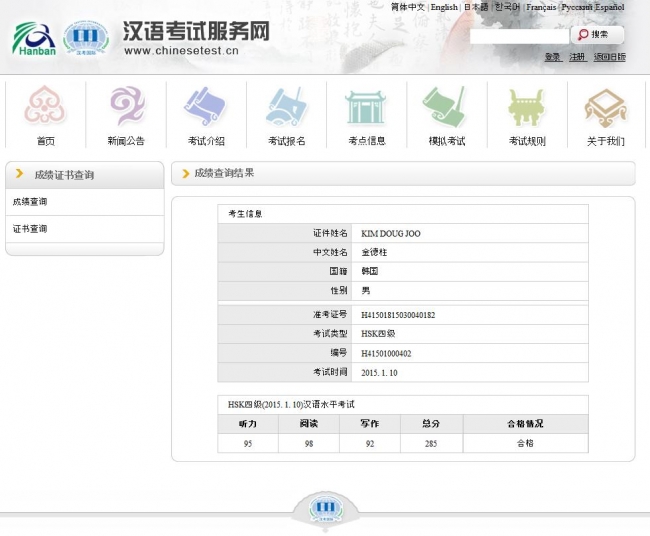Click the 阅读 column header
This screenshot has width=650, height=536.
[309, 424]
